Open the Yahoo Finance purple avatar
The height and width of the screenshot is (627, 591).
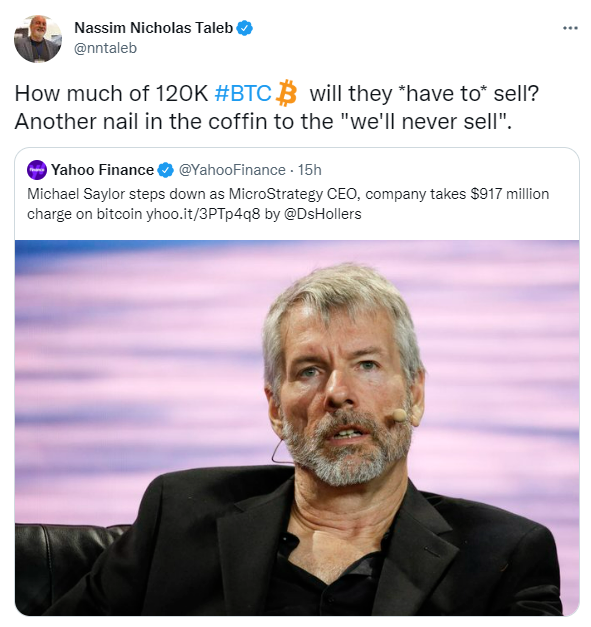(37, 170)
